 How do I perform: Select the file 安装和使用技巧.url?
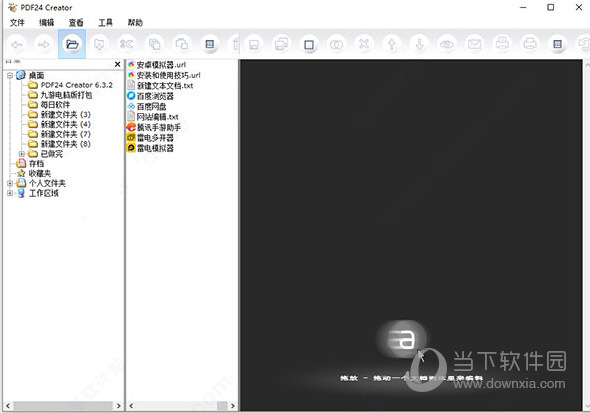click(168, 75)
